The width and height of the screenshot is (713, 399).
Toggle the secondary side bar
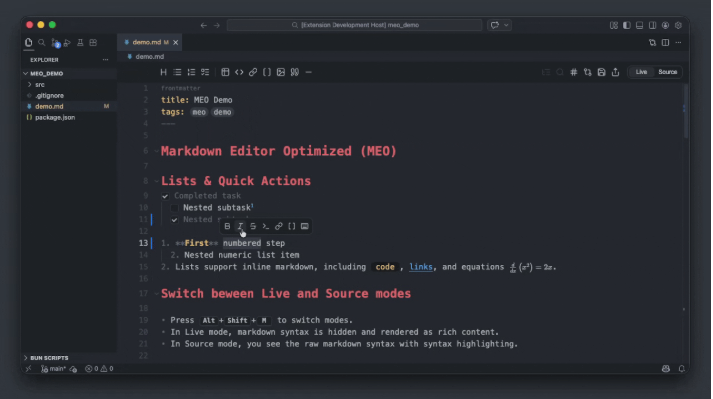653,25
